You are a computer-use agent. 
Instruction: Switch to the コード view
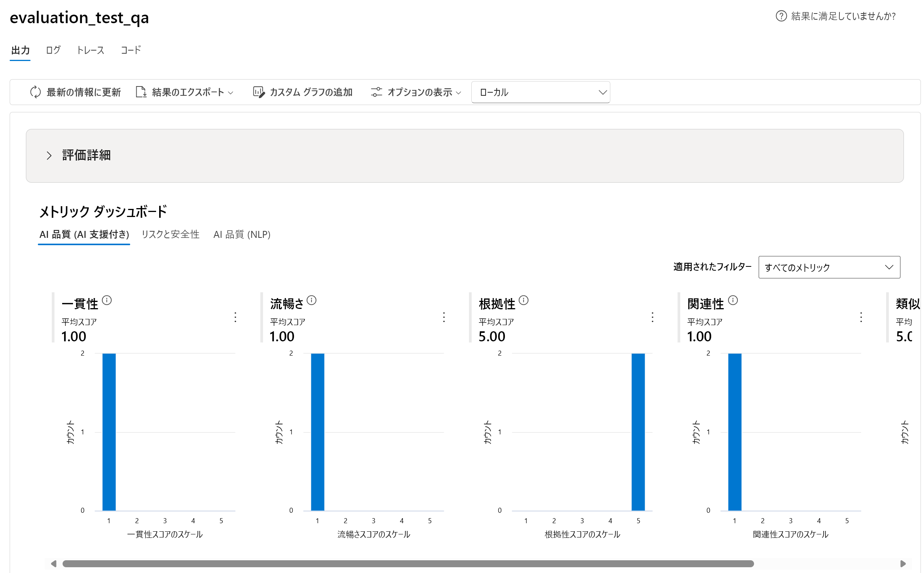click(130, 50)
